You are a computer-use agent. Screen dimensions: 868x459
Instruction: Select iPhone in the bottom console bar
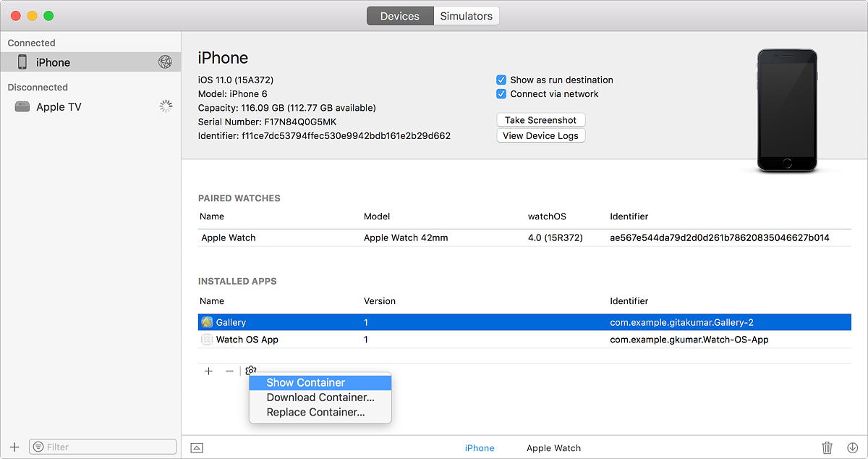click(480, 448)
